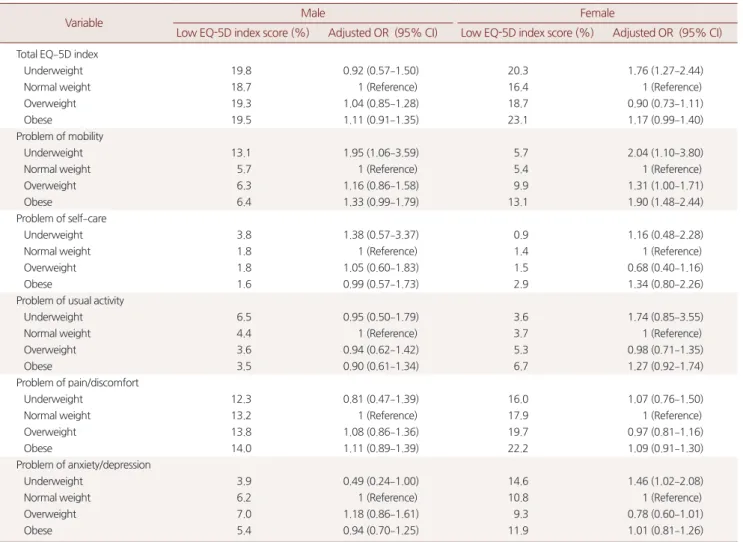Select the odds ratio 1.17 (0.99–1.40)
The width and height of the screenshot is (743, 542).
tap(665, 120)
